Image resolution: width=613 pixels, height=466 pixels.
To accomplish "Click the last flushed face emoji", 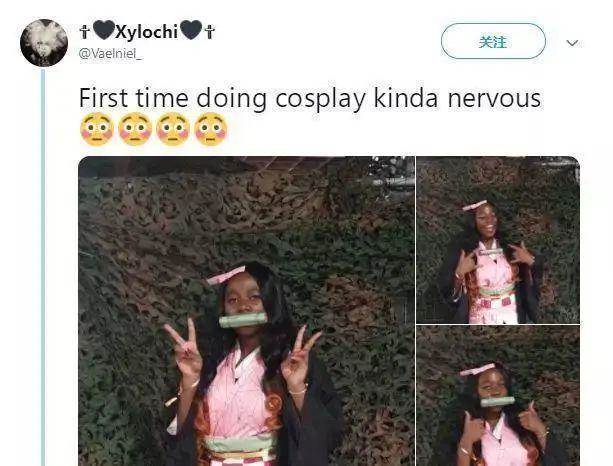I will click(x=211, y=129).
